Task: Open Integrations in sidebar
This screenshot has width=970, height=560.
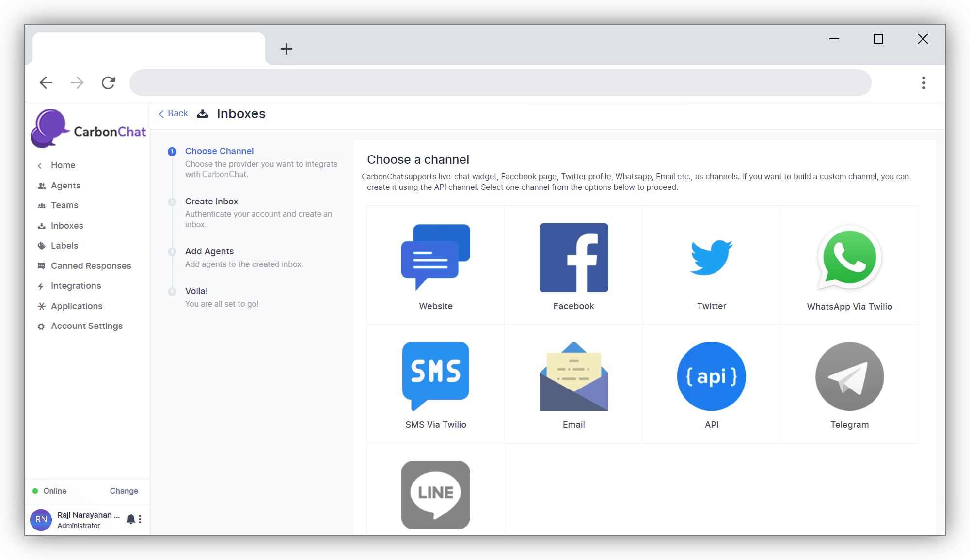Action: [76, 286]
